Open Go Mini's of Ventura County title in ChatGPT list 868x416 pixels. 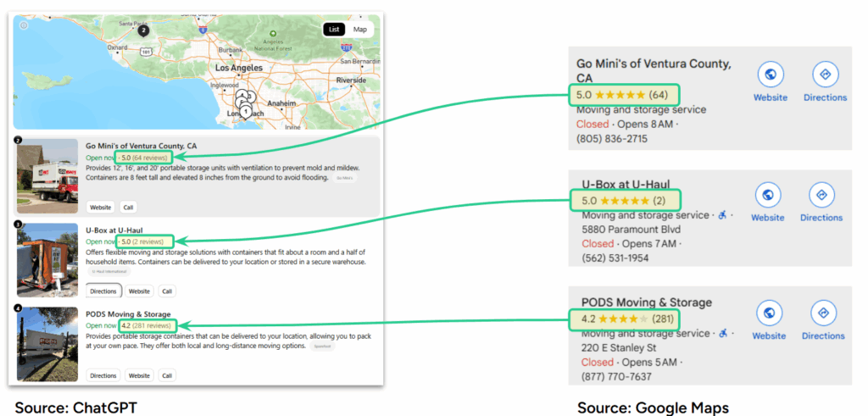click(142, 146)
